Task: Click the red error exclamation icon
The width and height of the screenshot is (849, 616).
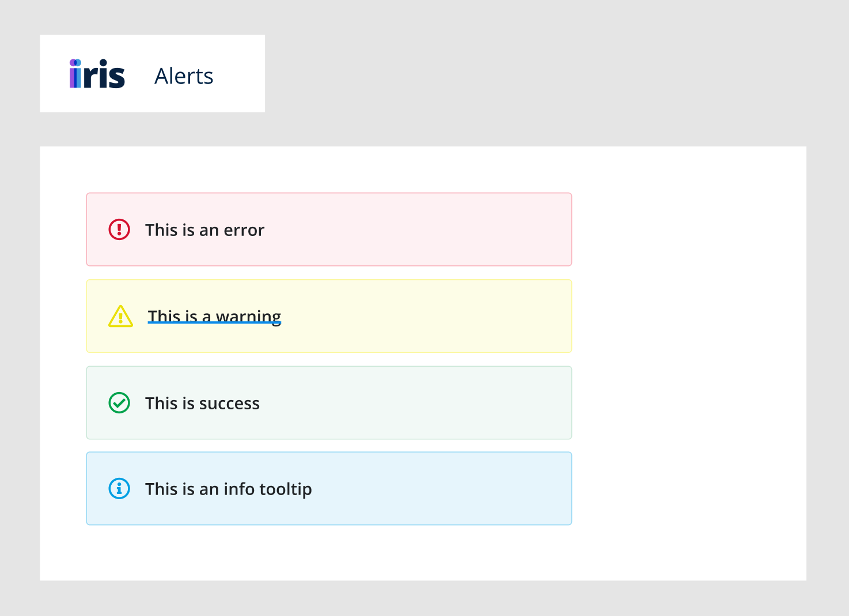Action: [x=119, y=230]
